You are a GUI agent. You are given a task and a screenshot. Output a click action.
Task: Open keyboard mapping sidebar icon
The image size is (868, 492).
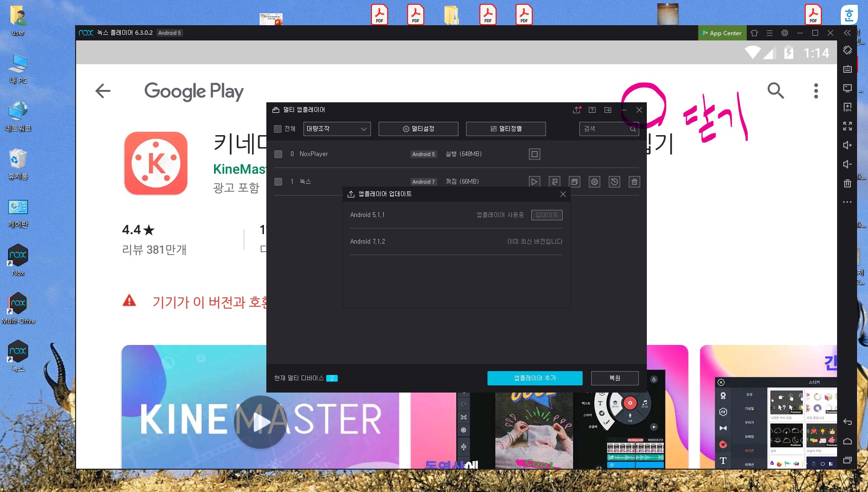pos(848,69)
